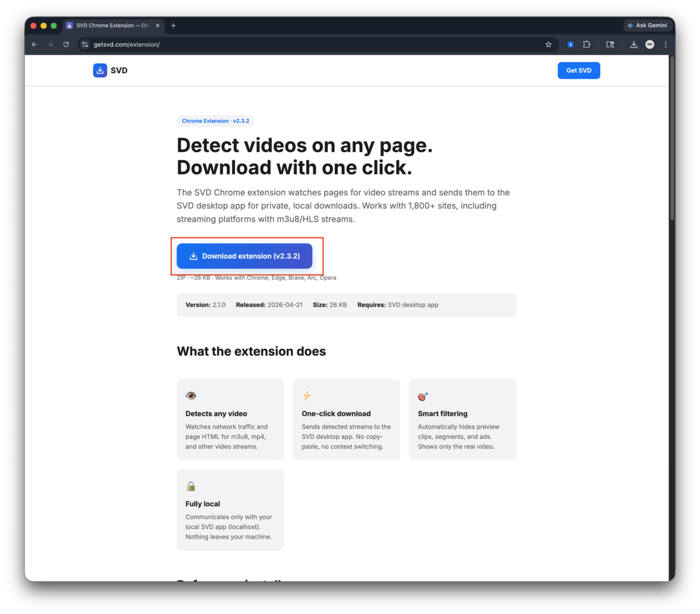The image size is (700, 614).
Task: Click the One-click download heading
Action: point(336,413)
